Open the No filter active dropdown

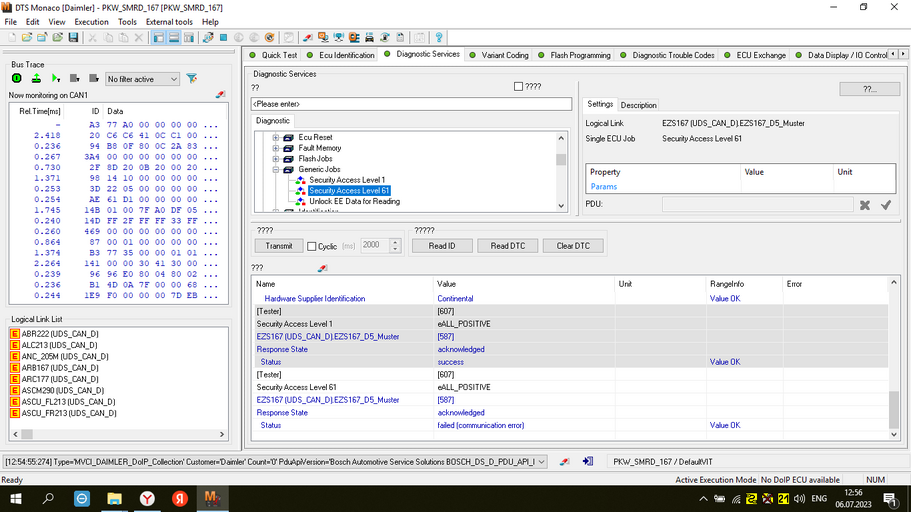pyautogui.click(x=142, y=79)
